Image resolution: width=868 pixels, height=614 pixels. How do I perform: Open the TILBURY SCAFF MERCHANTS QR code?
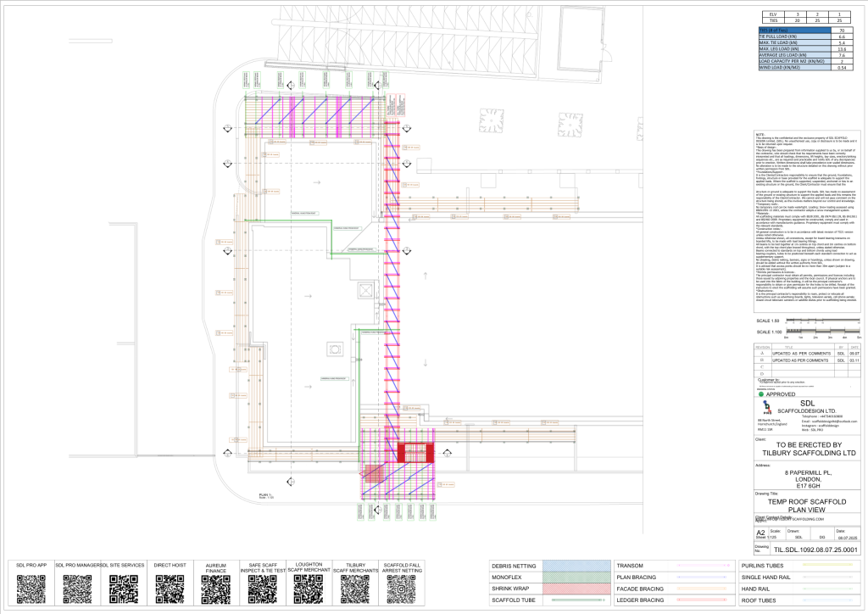click(x=355, y=589)
